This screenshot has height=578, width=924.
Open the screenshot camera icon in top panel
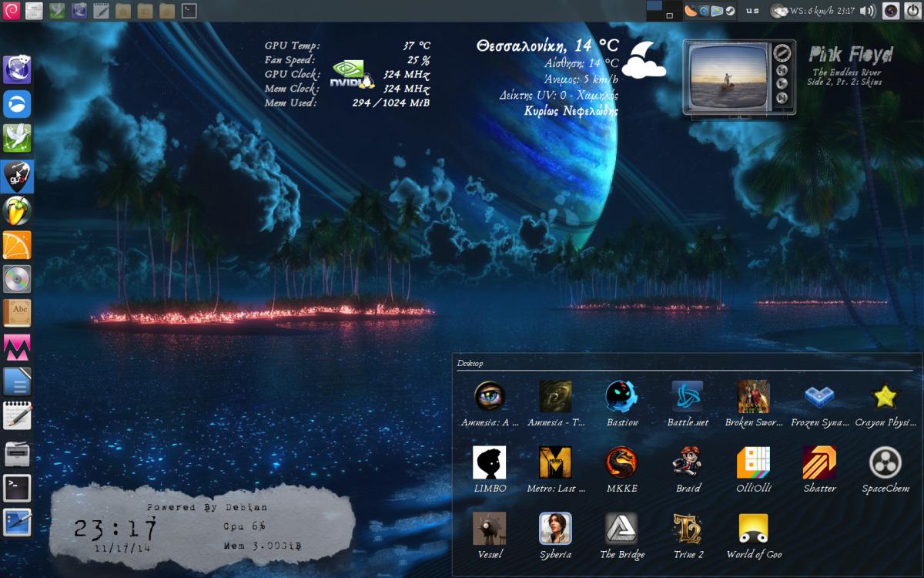891,11
